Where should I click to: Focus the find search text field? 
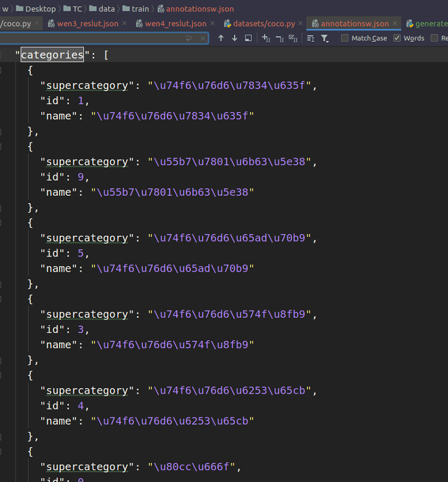(90, 38)
